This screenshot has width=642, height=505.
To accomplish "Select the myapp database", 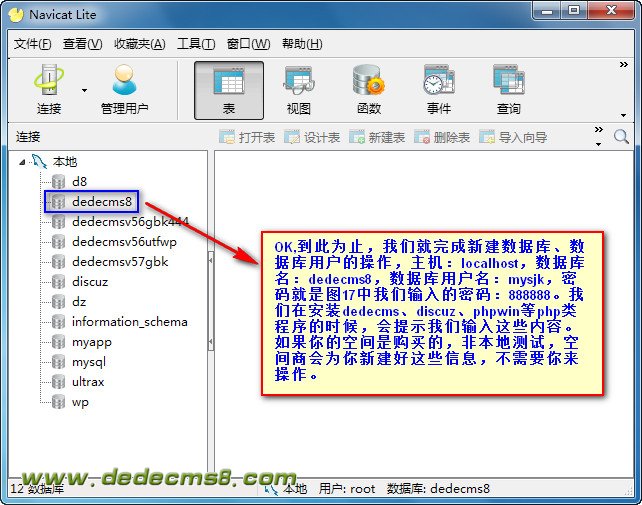I will (92, 342).
